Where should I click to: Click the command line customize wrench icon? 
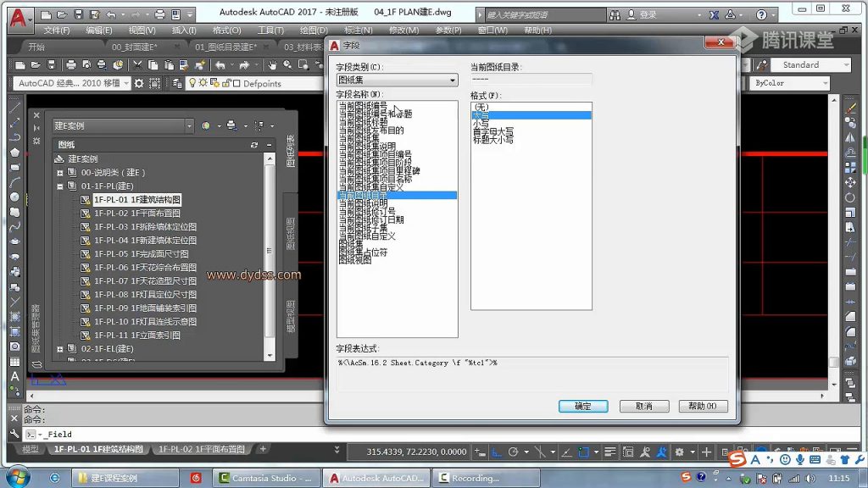click(15, 435)
